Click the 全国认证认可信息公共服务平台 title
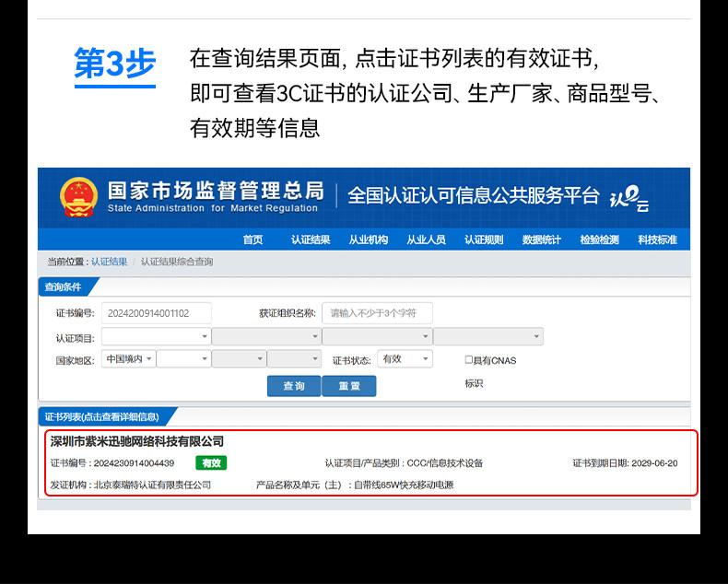 coord(474,195)
